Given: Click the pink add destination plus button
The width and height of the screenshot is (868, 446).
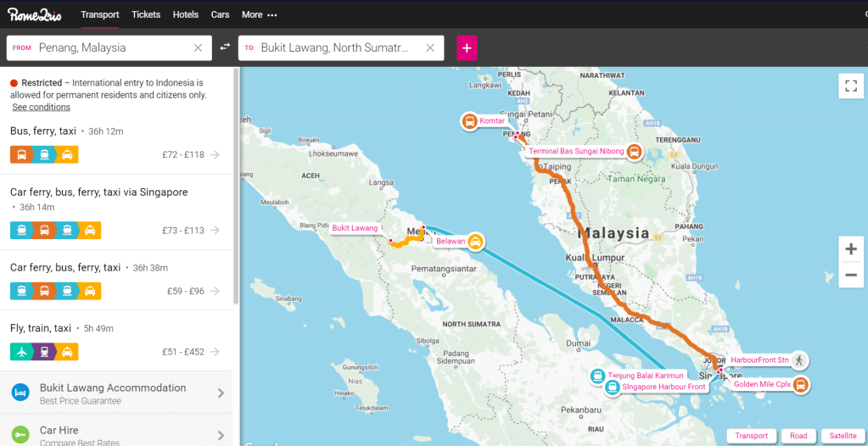Looking at the screenshot, I should coord(467,47).
